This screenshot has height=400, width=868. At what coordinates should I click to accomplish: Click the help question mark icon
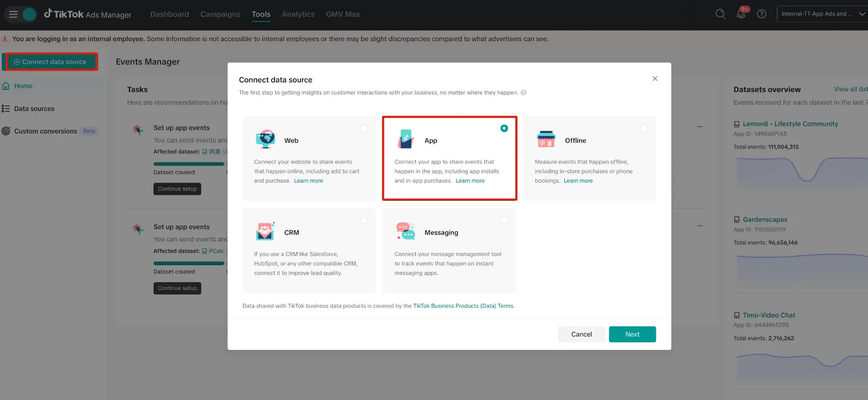[761, 14]
